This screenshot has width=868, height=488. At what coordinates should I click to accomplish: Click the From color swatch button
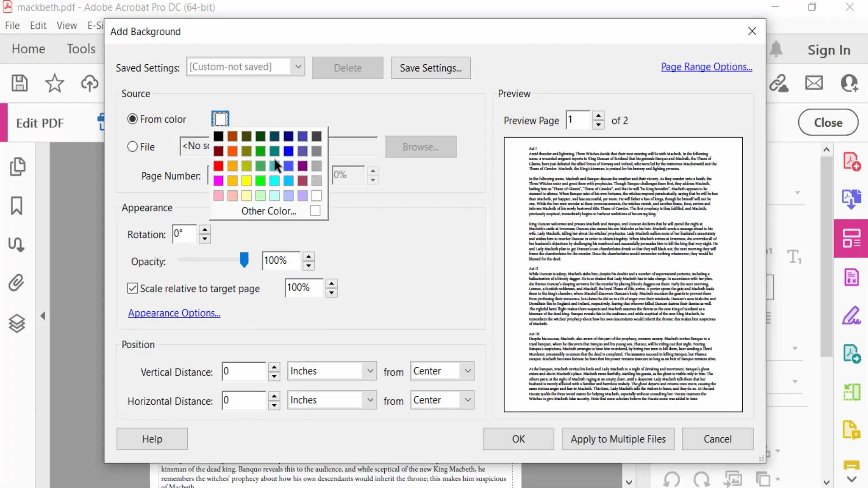click(220, 119)
